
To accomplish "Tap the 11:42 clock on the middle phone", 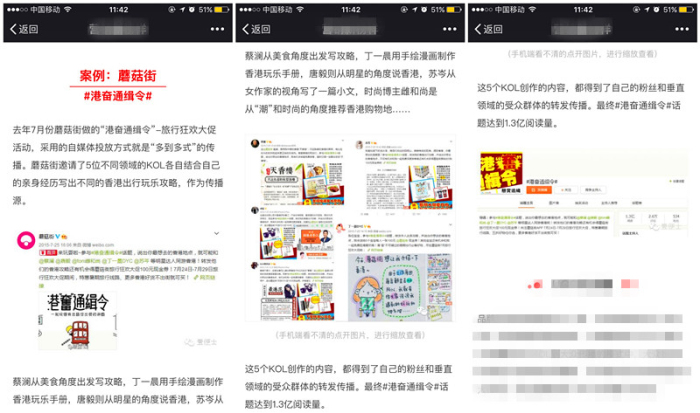I will 349,9.
